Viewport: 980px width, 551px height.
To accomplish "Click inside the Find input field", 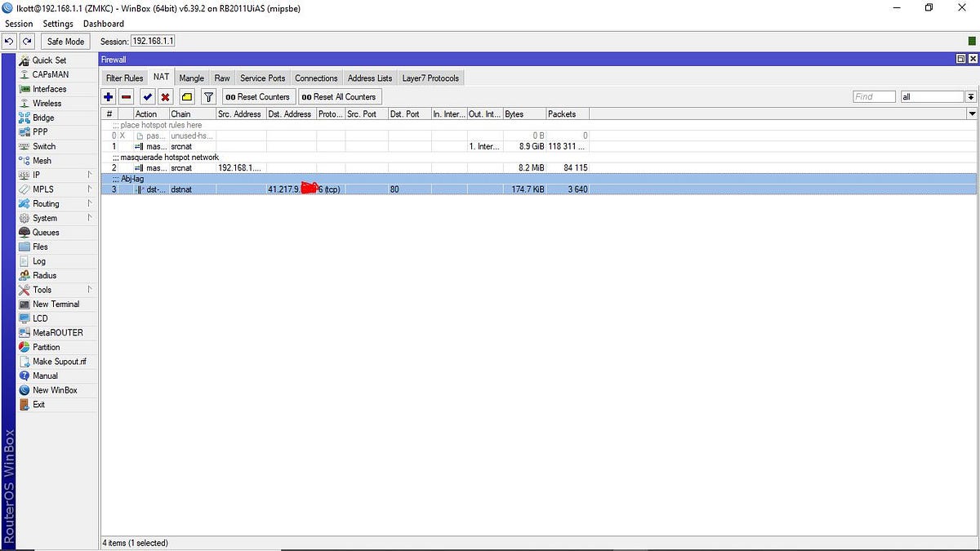I will [x=873, y=96].
